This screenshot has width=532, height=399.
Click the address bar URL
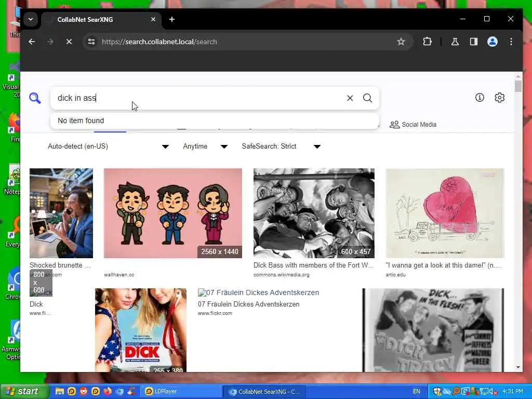[159, 42]
